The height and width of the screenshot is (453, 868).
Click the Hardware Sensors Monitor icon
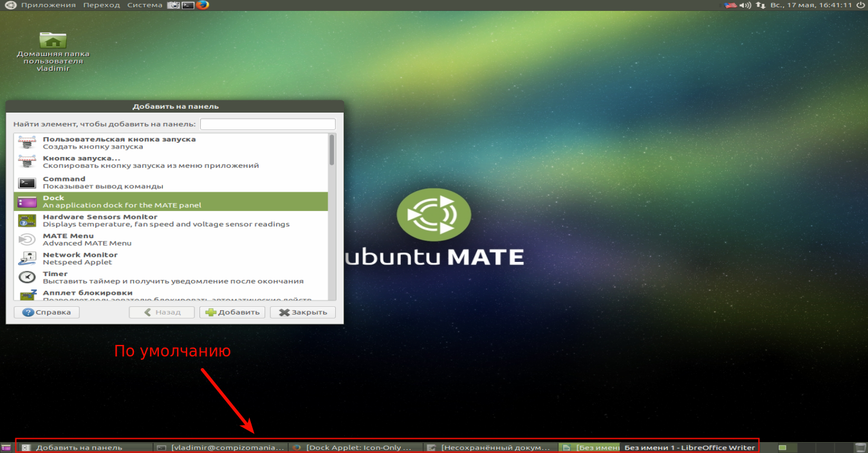27,221
